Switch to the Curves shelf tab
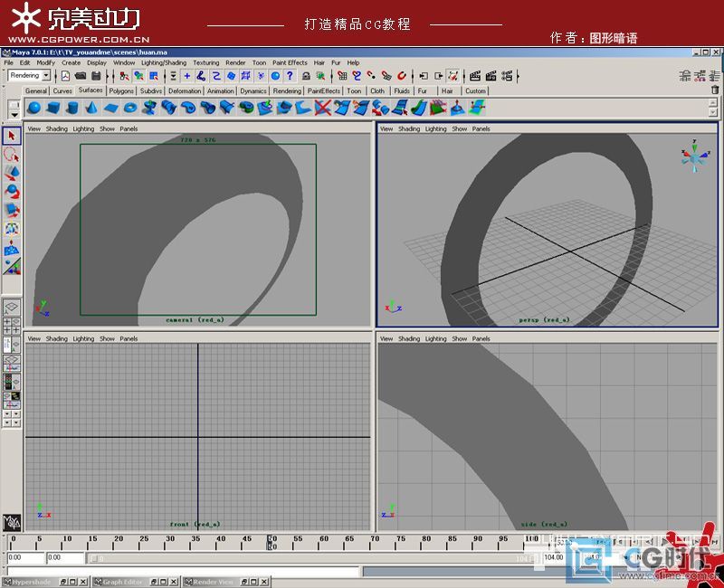The width and height of the screenshot is (724, 588). (62, 91)
